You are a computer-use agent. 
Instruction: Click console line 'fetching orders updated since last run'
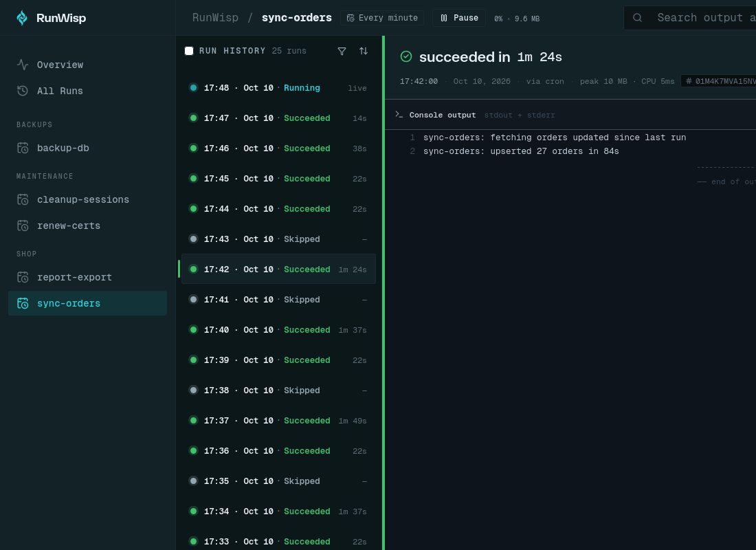[x=555, y=137]
